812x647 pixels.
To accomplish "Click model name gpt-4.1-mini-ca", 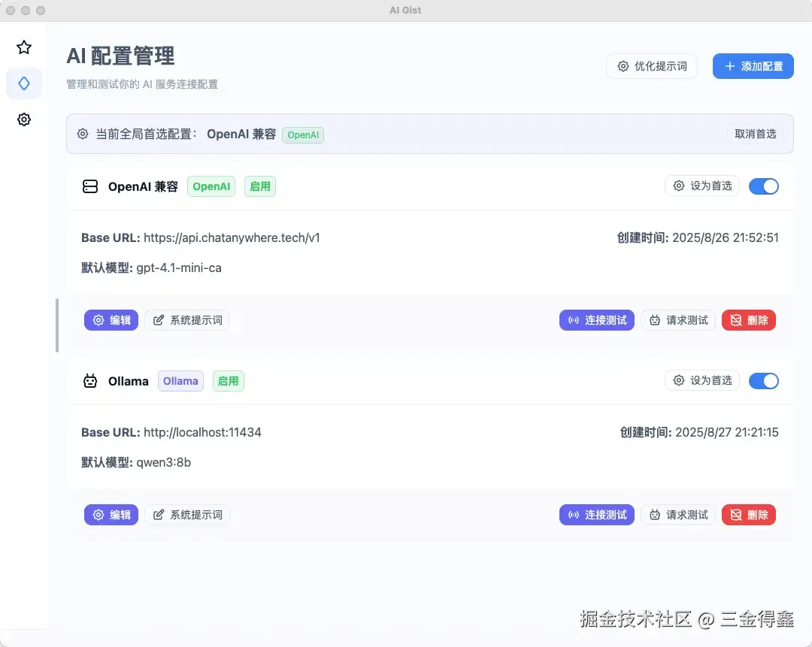I will tap(179, 268).
